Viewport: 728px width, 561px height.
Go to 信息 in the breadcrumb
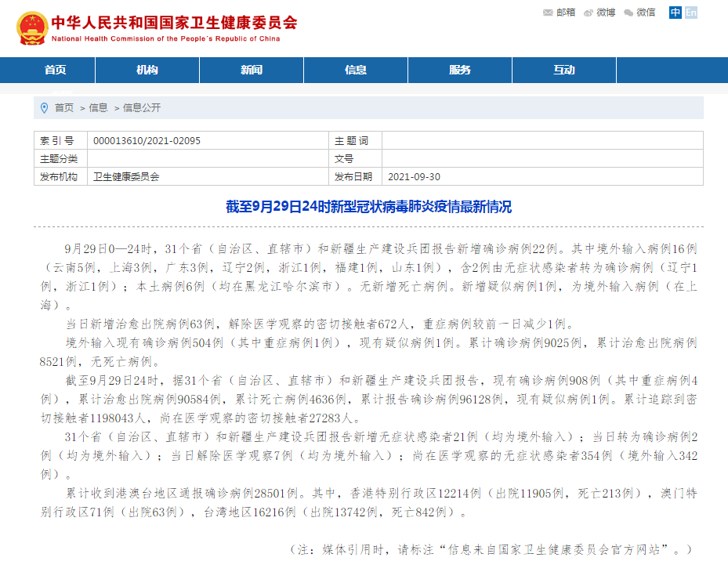pos(99,108)
